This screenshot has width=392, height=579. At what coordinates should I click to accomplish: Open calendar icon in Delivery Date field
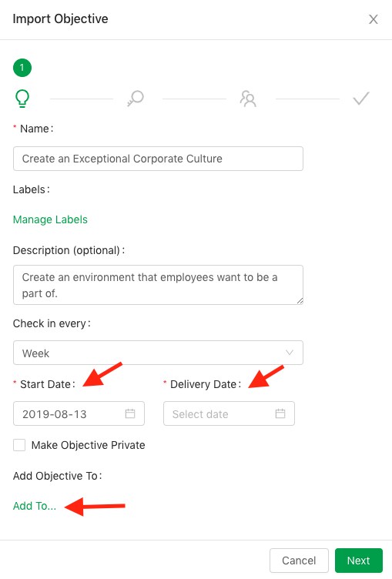click(x=280, y=413)
